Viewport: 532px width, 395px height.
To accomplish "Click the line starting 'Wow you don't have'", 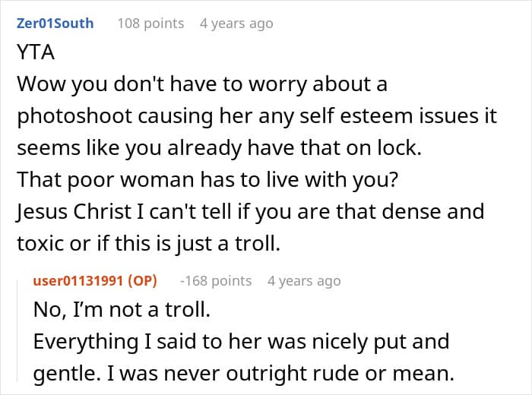I will [x=202, y=84].
